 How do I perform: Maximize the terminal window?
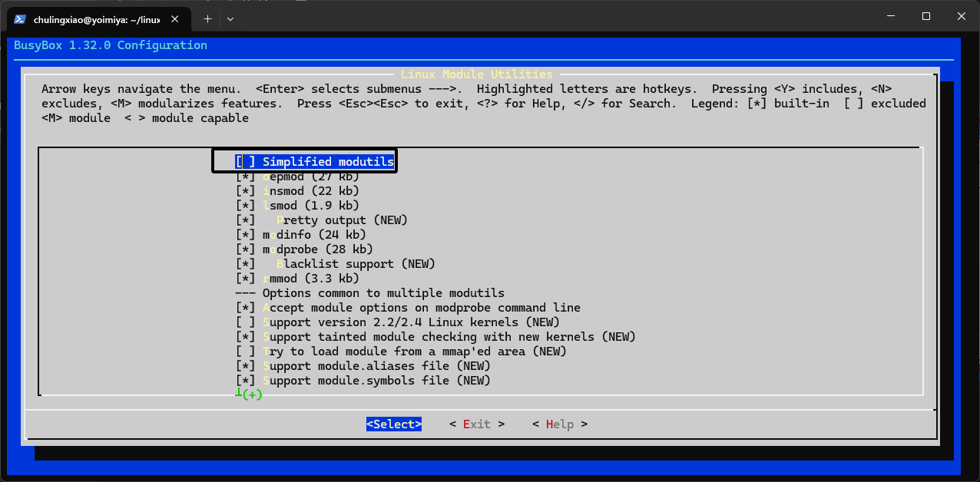pos(926,16)
